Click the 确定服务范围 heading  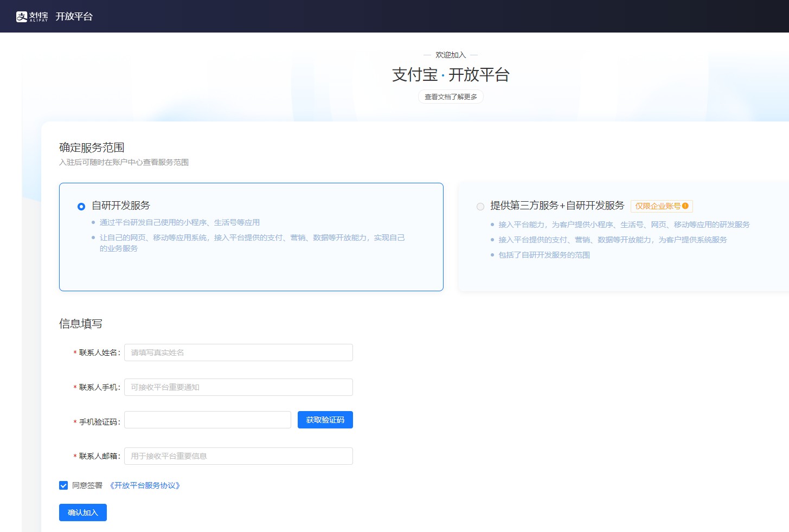click(x=92, y=148)
